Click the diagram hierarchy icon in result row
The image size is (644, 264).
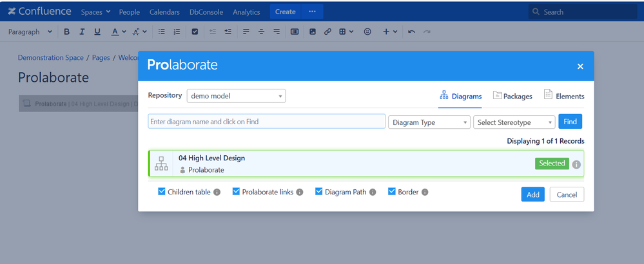click(x=161, y=164)
